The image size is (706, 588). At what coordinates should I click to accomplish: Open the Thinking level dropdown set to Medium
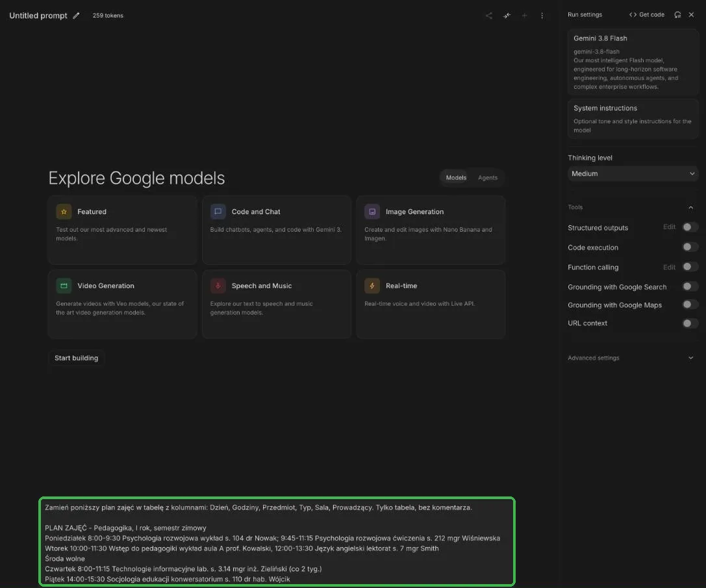coord(633,174)
